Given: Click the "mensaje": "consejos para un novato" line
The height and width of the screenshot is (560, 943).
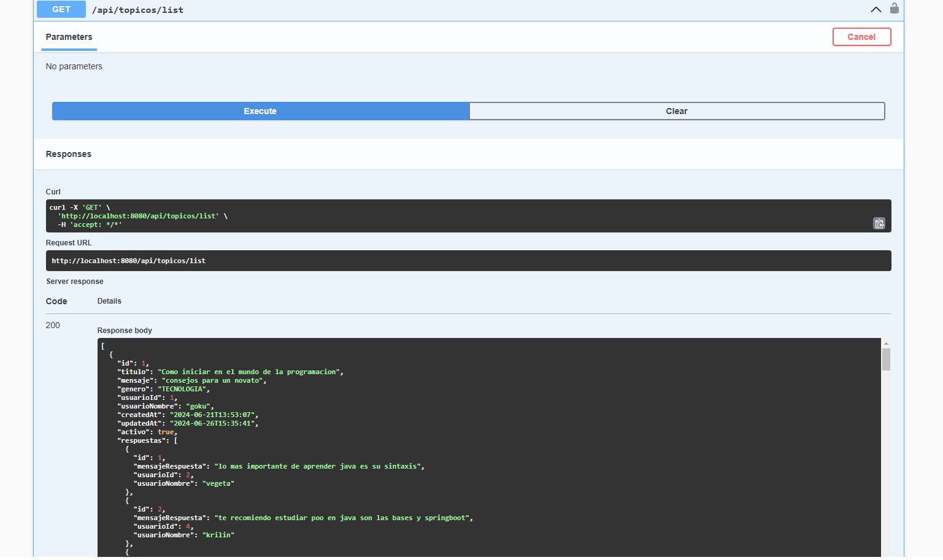Looking at the screenshot, I should pos(191,380).
